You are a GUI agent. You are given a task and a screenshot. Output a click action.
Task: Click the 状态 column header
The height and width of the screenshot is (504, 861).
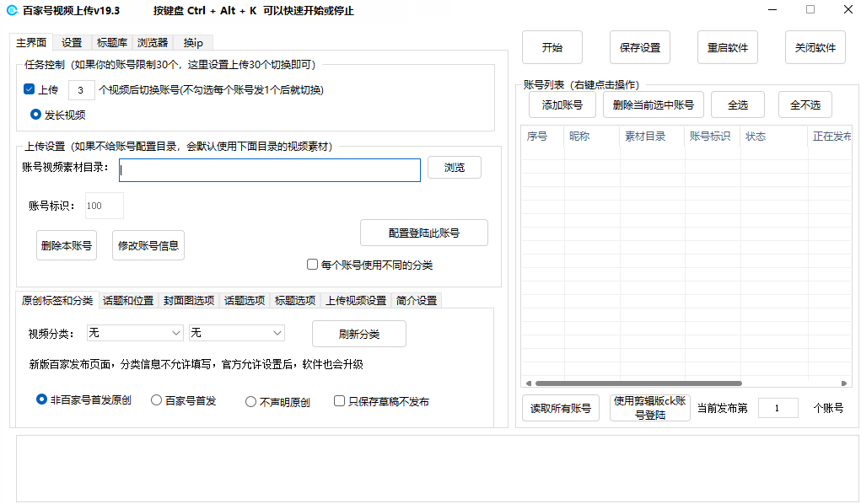tap(774, 137)
